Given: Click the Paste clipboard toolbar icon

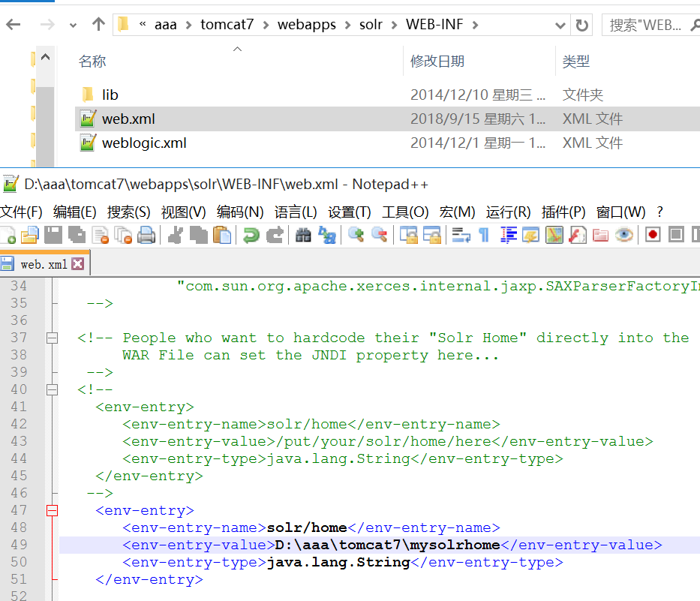Looking at the screenshot, I should (x=222, y=235).
